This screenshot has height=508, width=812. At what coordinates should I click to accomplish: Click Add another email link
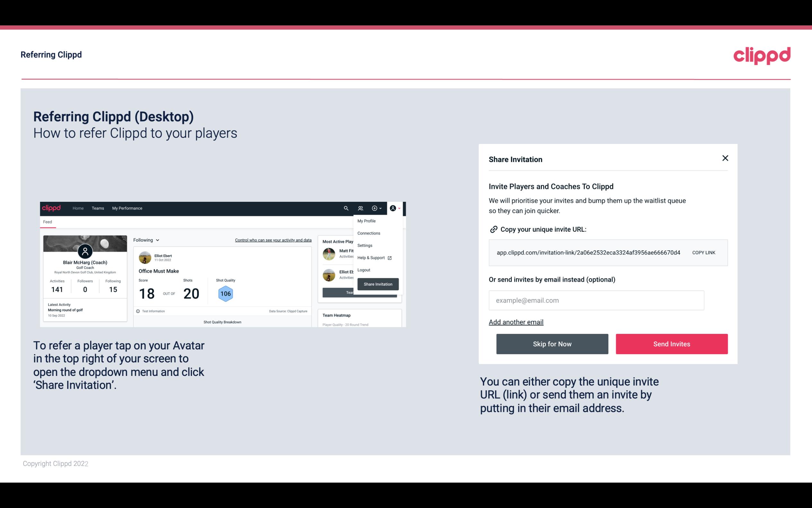(516, 322)
